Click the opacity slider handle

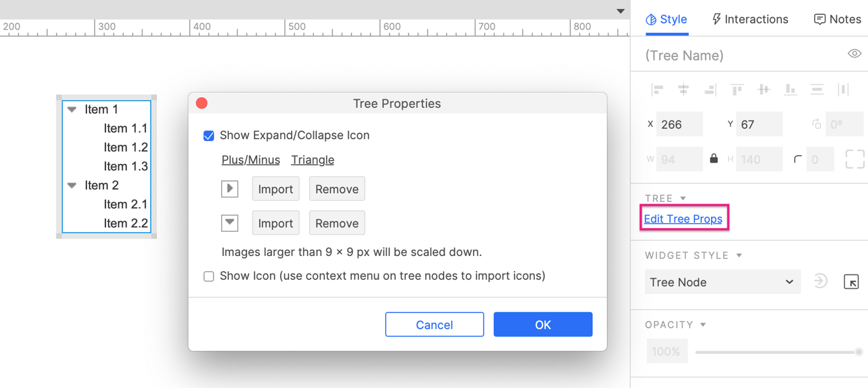(858, 352)
